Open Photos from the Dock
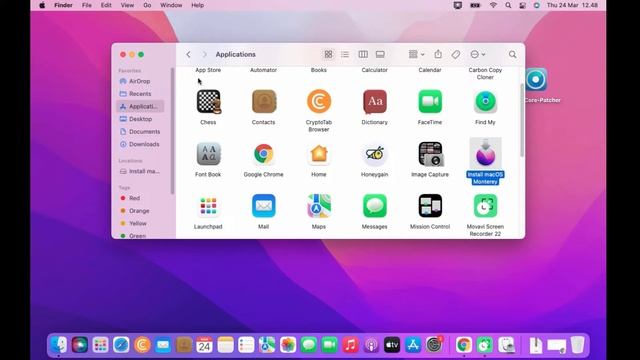This screenshot has height=360, width=640. (x=288, y=345)
